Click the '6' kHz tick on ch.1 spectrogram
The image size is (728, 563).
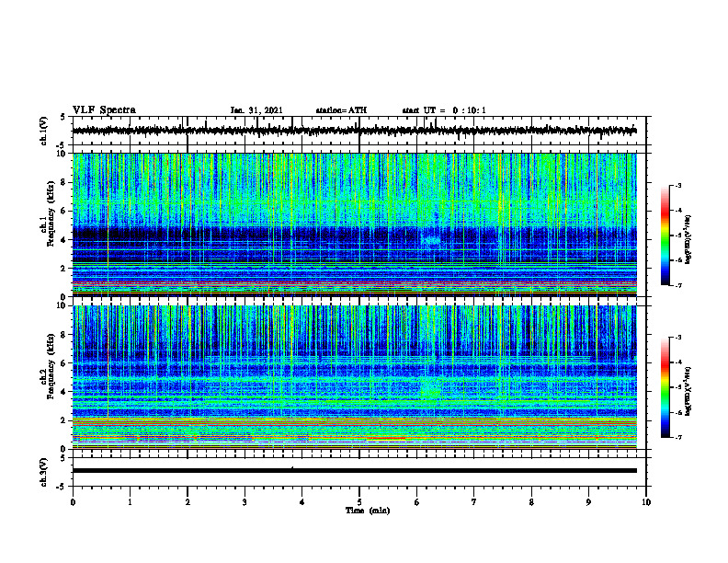click(x=64, y=212)
